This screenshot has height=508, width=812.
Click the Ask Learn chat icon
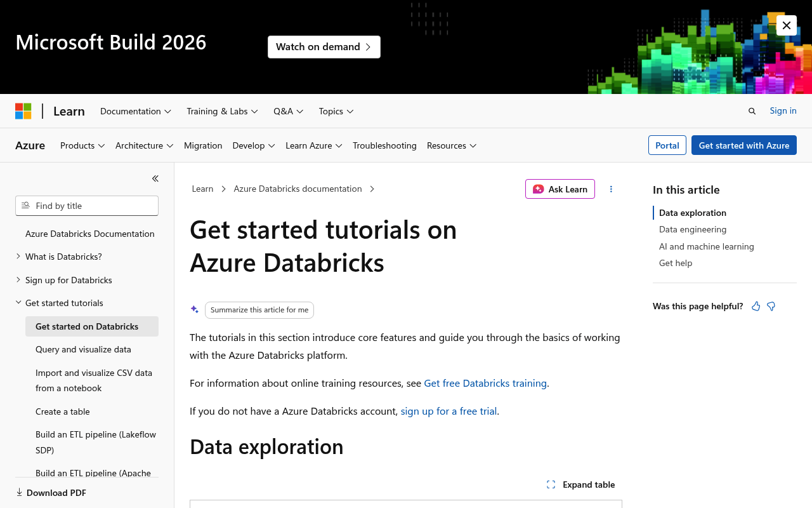click(x=538, y=189)
